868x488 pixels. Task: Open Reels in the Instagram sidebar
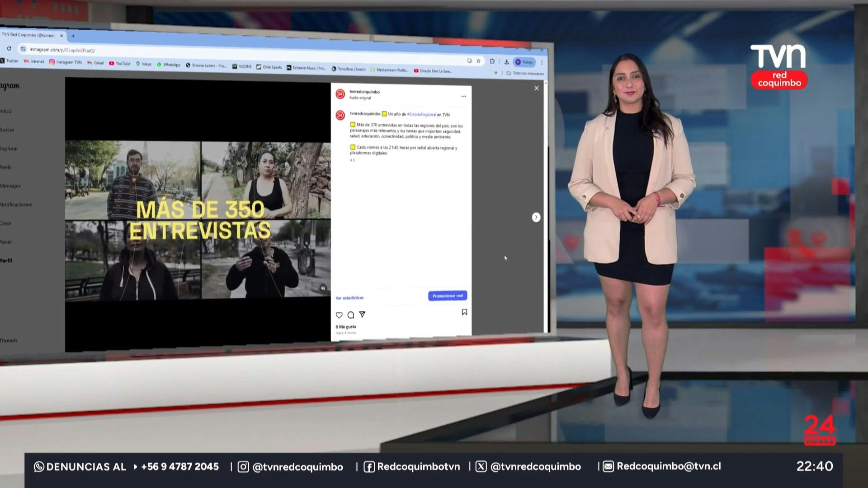(5, 167)
